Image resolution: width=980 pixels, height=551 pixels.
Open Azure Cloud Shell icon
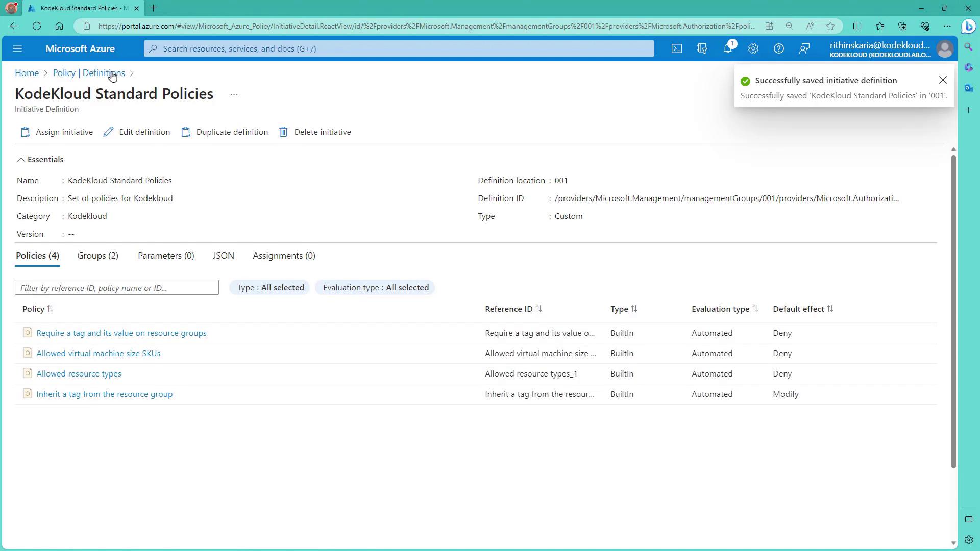pos(676,48)
